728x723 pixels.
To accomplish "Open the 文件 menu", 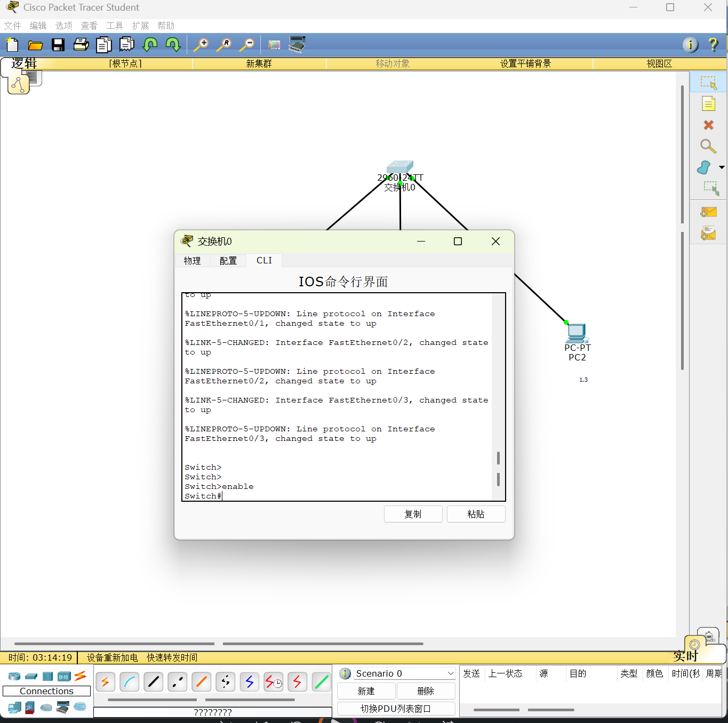I will (x=13, y=26).
